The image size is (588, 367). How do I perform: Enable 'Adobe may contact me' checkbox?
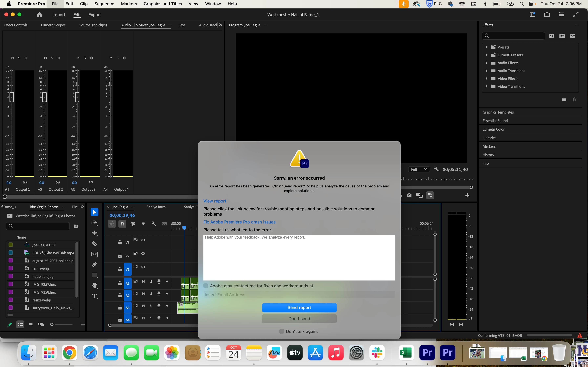[206, 286]
